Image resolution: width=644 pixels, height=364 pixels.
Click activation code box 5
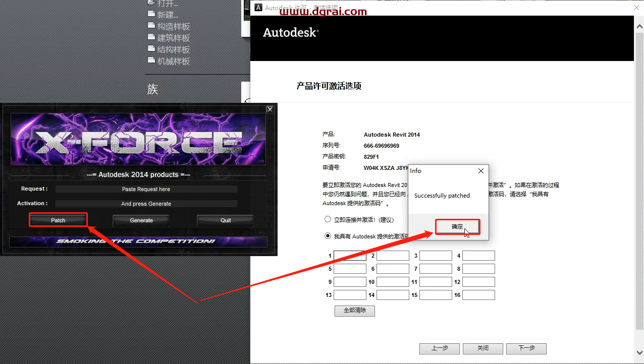point(350,269)
